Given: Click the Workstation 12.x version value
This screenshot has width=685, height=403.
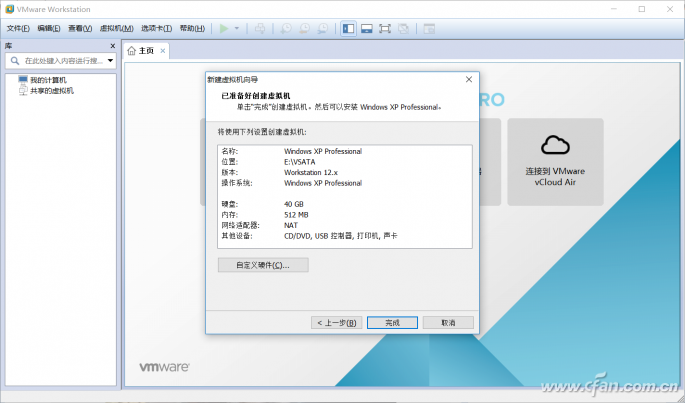Looking at the screenshot, I should [x=311, y=172].
